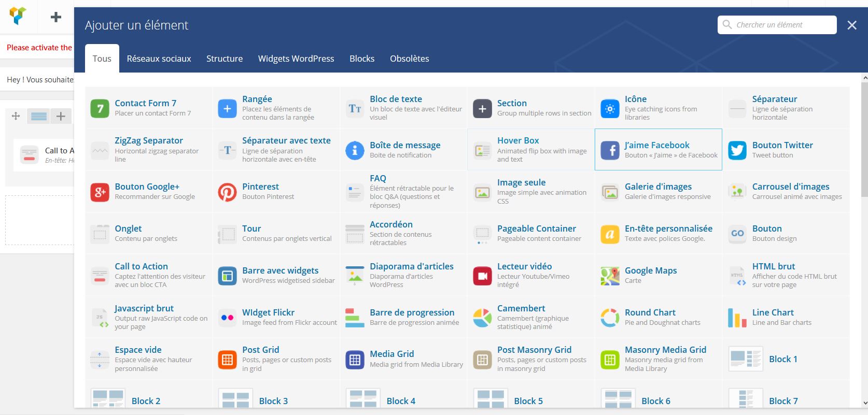
Task: Insert the Google Maps icon
Action: [610, 276]
